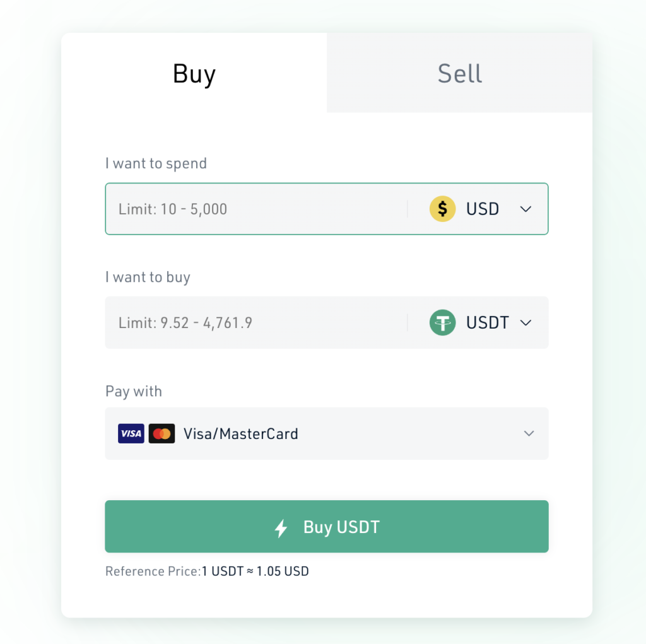Click the MasterCard logo
646x644 pixels.
[161, 433]
